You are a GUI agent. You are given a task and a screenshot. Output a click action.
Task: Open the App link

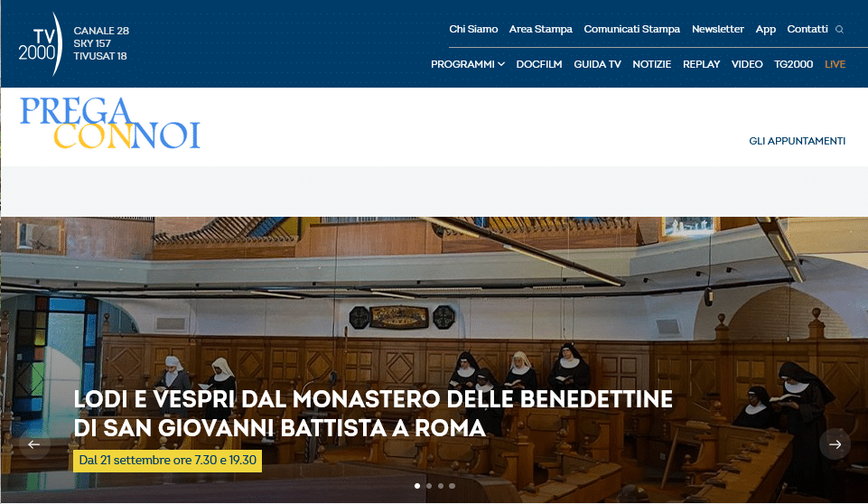pyautogui.click(x=766, y=29)
